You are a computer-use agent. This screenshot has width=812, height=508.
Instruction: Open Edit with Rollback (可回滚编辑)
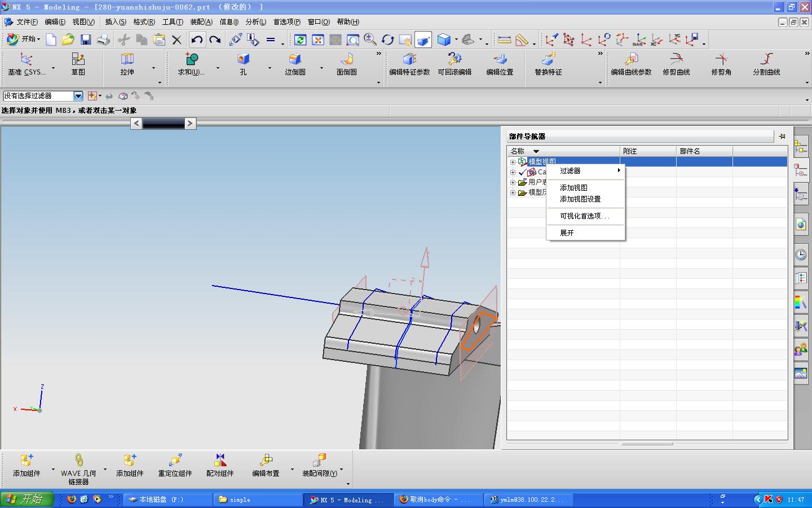click(454, 64)
